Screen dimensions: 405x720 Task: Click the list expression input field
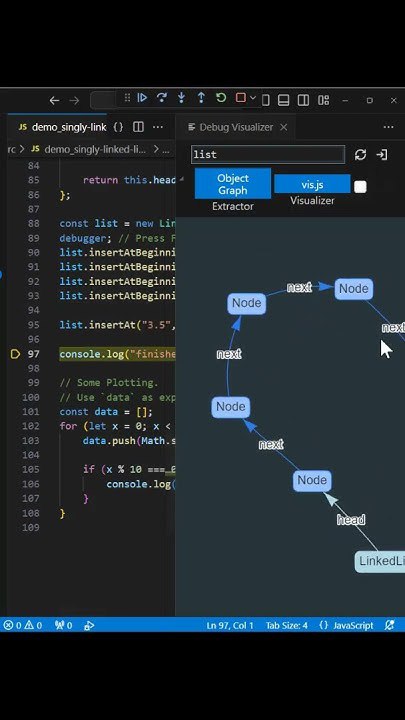[268, 155]
